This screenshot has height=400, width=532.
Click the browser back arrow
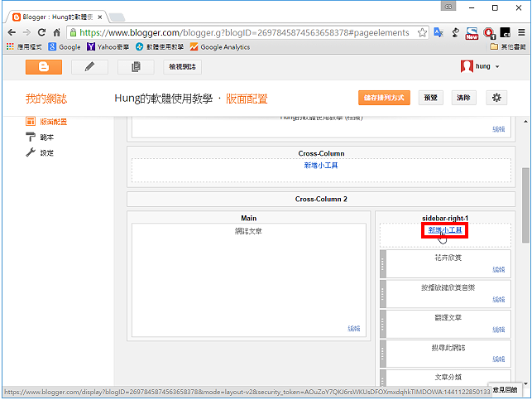click(12, 32)
